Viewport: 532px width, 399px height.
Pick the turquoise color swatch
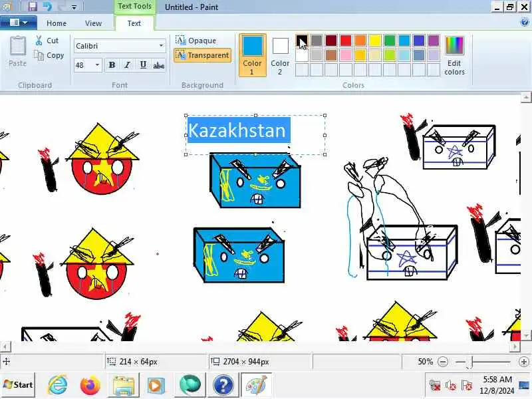(404, 41)
